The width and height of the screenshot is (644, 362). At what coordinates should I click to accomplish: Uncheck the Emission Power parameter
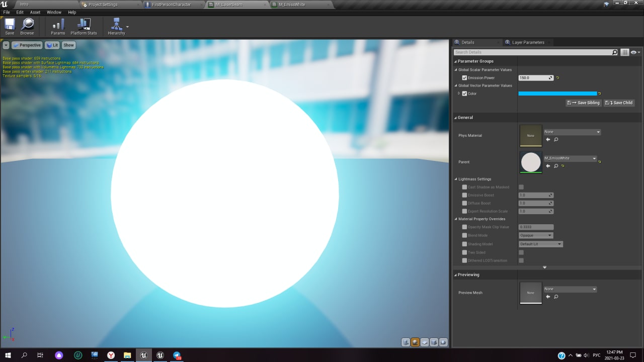(x=464, y=78)
